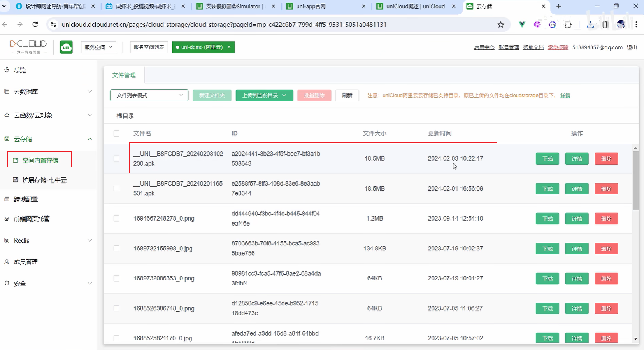Click the red 紧急报障 link

[x=558, y=47]
